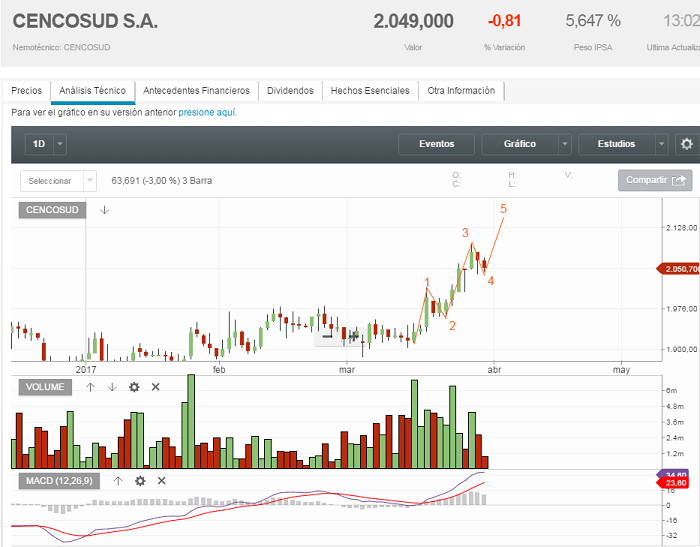Move the MACD panel up
Image resolution: width=700 pixels, height=547 pixels.
[118, 481]
